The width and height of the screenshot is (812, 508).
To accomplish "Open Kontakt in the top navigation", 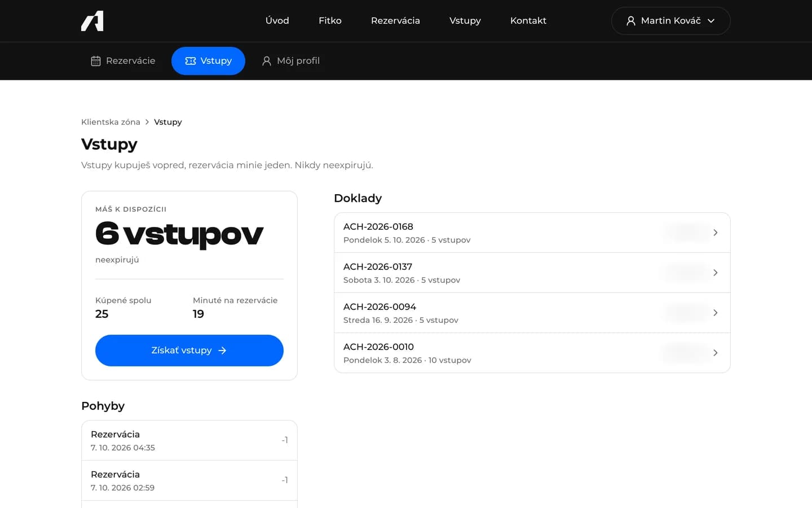I will pyautogui.click(x=528, y=21).
